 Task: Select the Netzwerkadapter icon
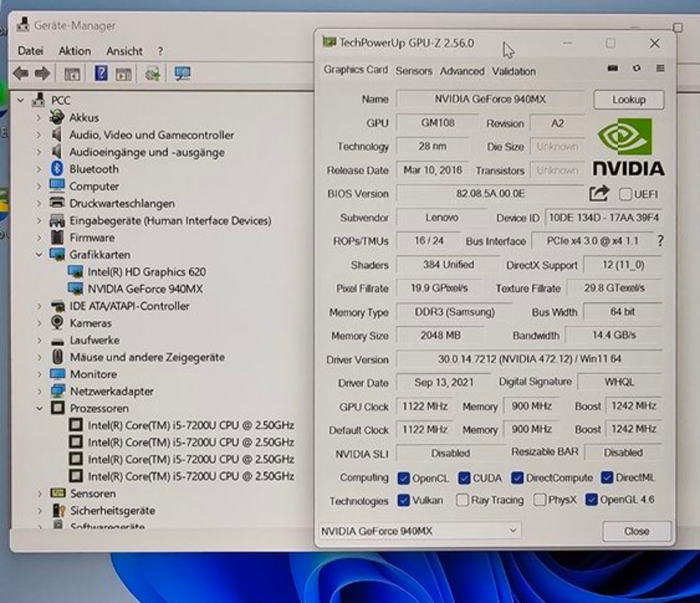[x=58, y=391]
